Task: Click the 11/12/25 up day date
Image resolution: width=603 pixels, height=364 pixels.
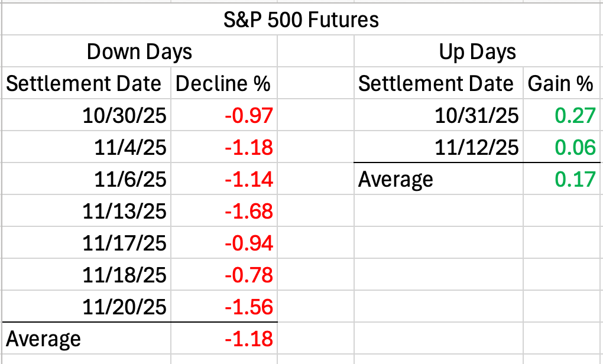Action: [x=477, y=147]
